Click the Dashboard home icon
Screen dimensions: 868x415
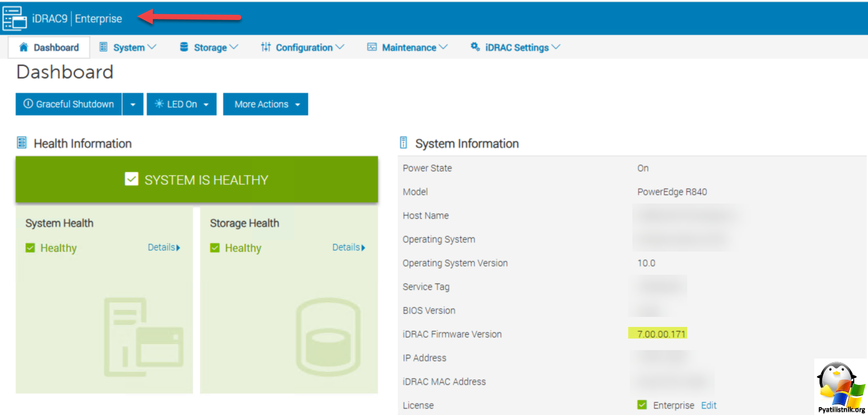[x=23, y=47]
